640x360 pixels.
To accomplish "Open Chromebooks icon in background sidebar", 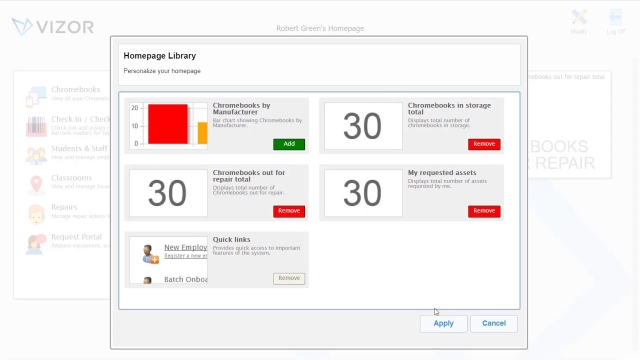I will point(36,96).
